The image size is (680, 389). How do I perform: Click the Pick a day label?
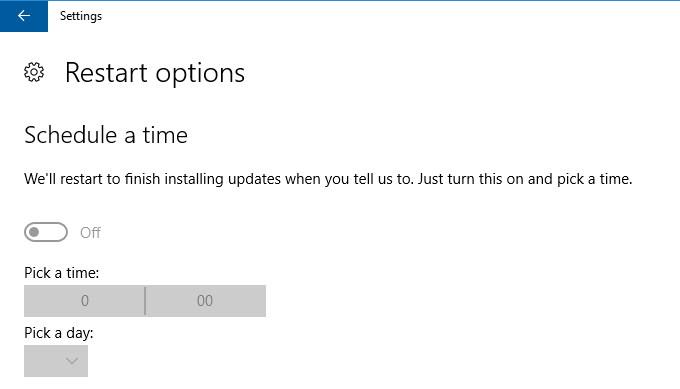(x=59, y=333)
